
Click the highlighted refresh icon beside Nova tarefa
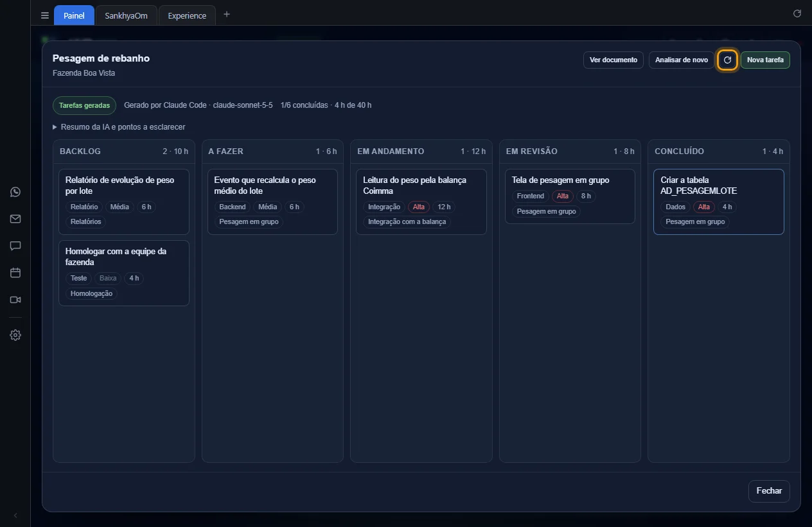pyautogui.click(x=727, y=60)
